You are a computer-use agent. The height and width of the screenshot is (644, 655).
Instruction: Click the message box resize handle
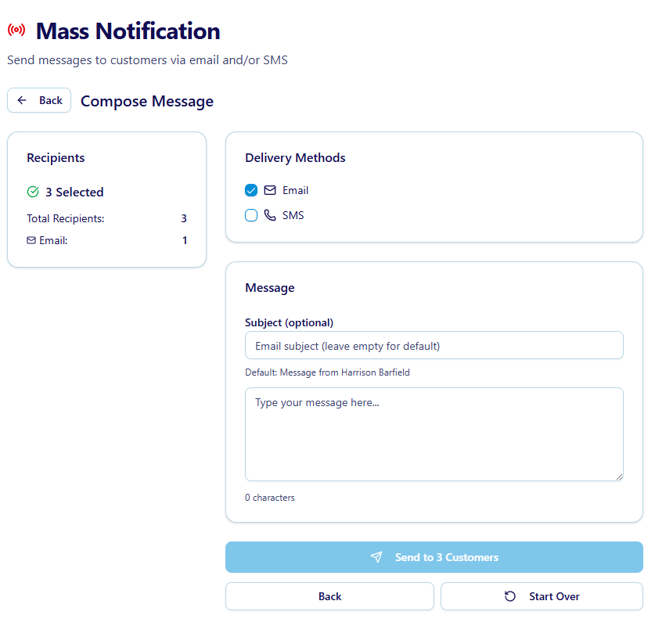click(619, 476)
